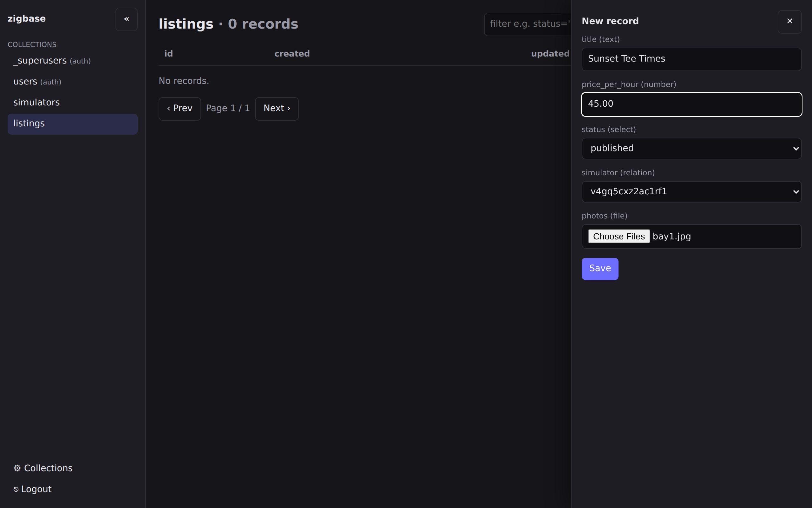
Task: Collapse the sidebar with the double chevron
Action: (127, 19)
